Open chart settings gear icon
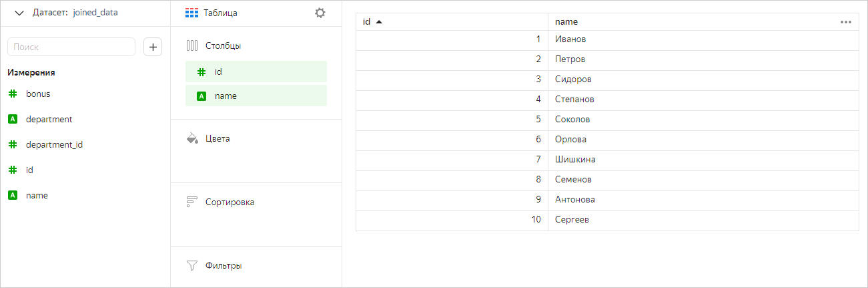This screenshot has height=288, width=868. pyautogui.click(x=320, y=13)
